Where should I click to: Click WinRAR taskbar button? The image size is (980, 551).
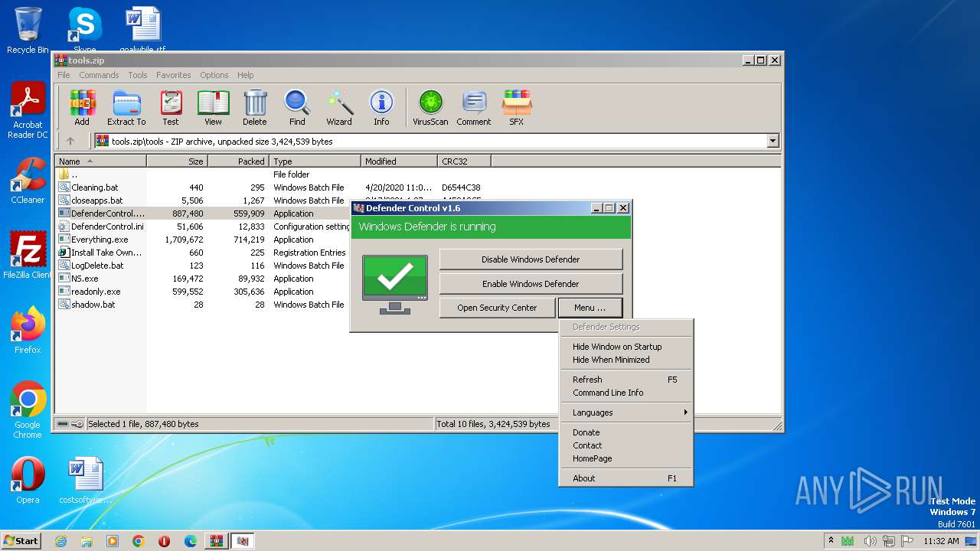216,541
